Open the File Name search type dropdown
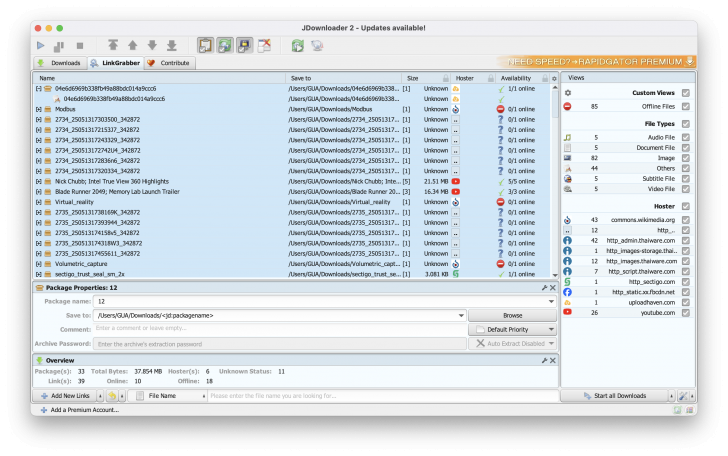The width and height of the screenshot is (728, 456). point(167,396)
